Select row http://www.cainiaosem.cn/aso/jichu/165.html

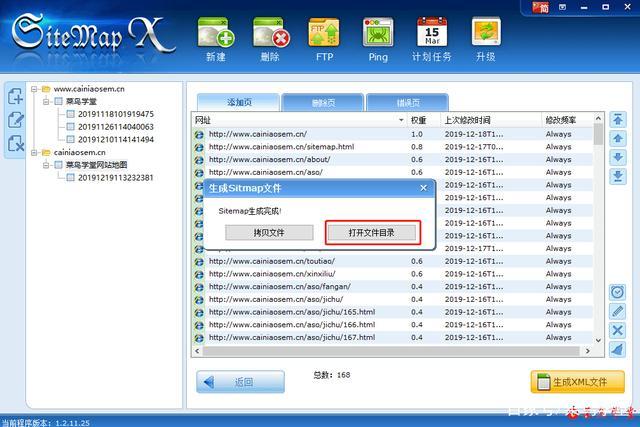tap(393, 312)
